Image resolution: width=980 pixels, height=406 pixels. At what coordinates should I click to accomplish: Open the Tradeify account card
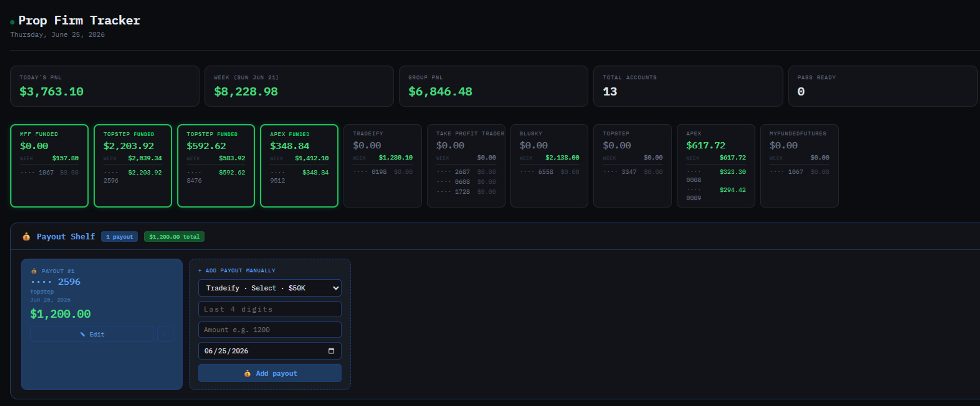(x=382, y=166)
